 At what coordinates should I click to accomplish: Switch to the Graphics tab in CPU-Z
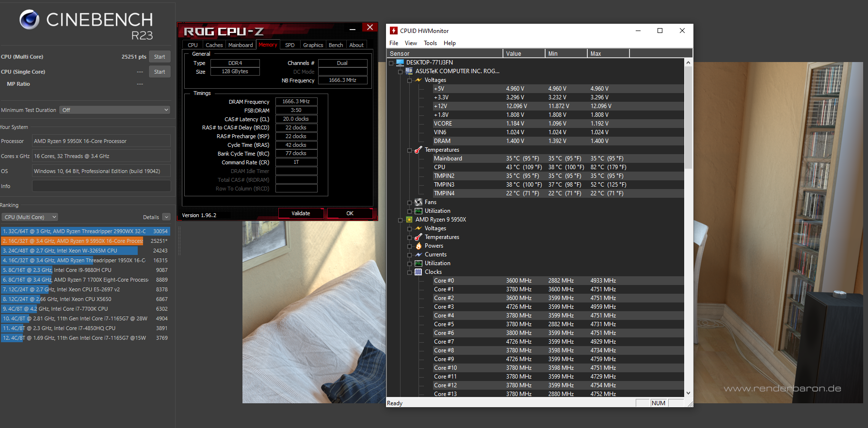(x=313, y=45)
